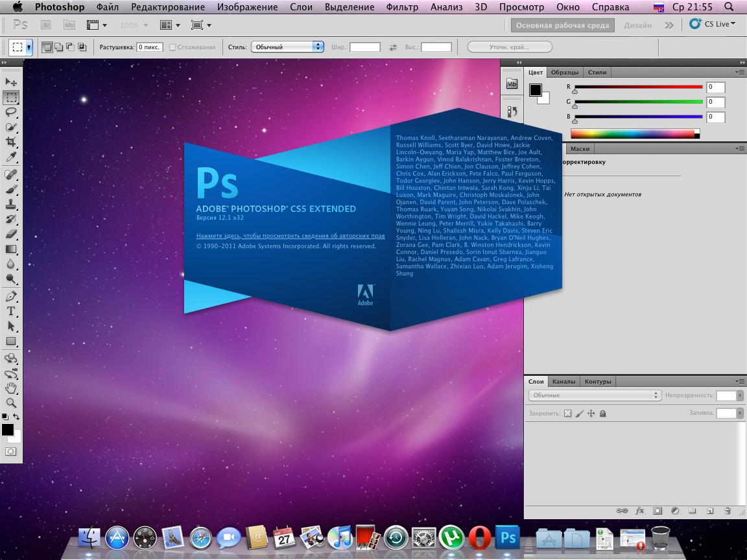Launch Mini Bridge from the top bar
Screen dimensions: 747x560
(69, 25)
